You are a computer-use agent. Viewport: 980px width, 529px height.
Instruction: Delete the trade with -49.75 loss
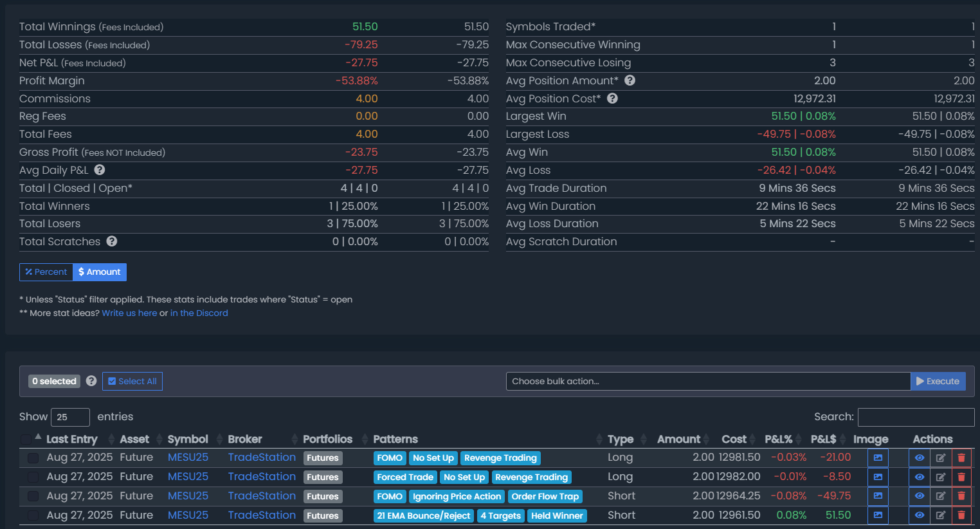pyautogui.click(x=961, y=496)
